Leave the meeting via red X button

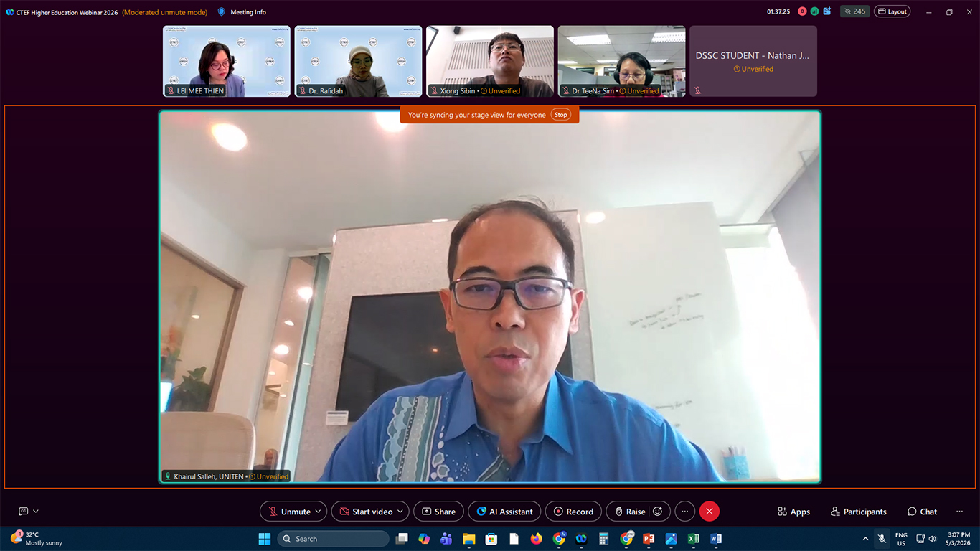[x=710, y=511]
